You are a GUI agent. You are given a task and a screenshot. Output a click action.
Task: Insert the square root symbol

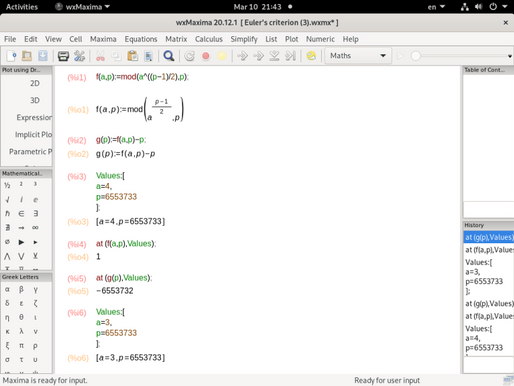7,199
